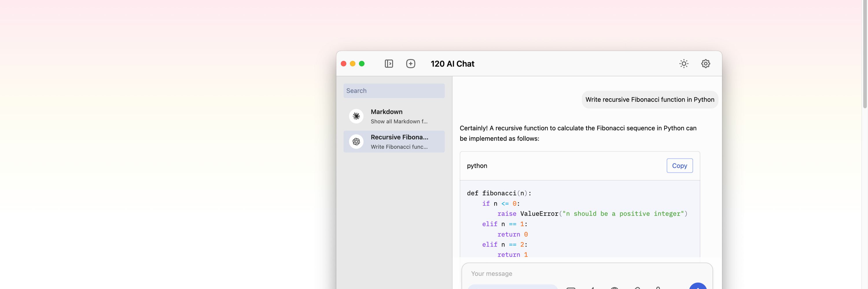868x289 pixels.
Task: Click the 'raise ValueError' code line
Action: pyautogui.click(x=592, y=214)
